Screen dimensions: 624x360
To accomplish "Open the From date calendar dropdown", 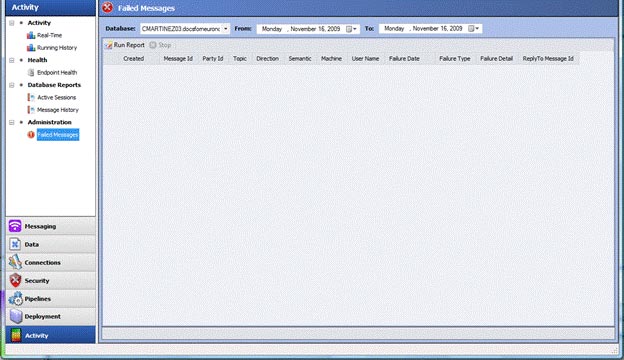I will click(x=351, y=29).
